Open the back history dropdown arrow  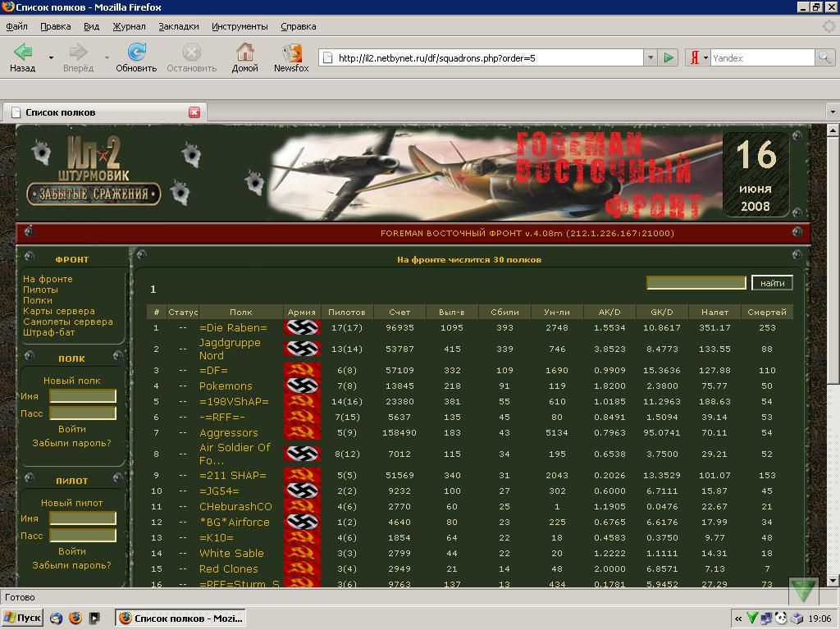coord(51,57)
